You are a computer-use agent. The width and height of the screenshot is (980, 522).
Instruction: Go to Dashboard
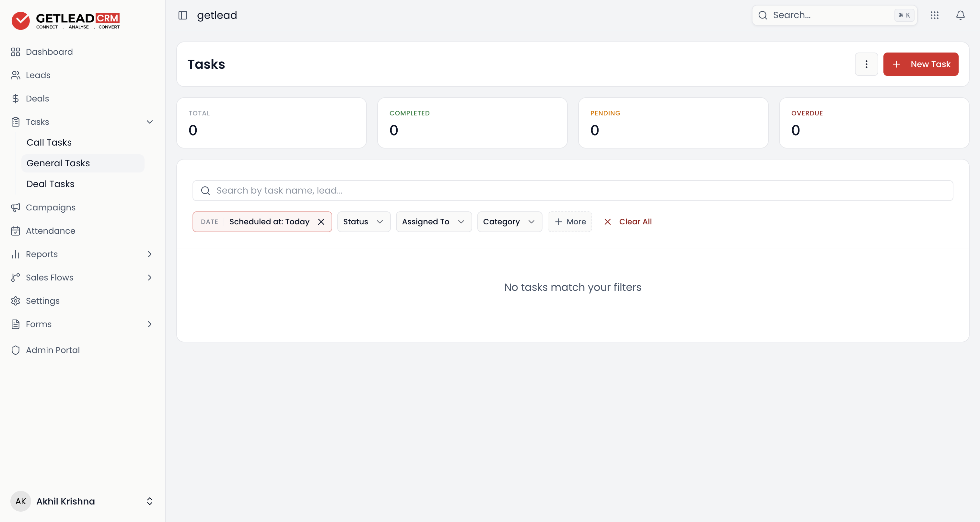[49, 52]
